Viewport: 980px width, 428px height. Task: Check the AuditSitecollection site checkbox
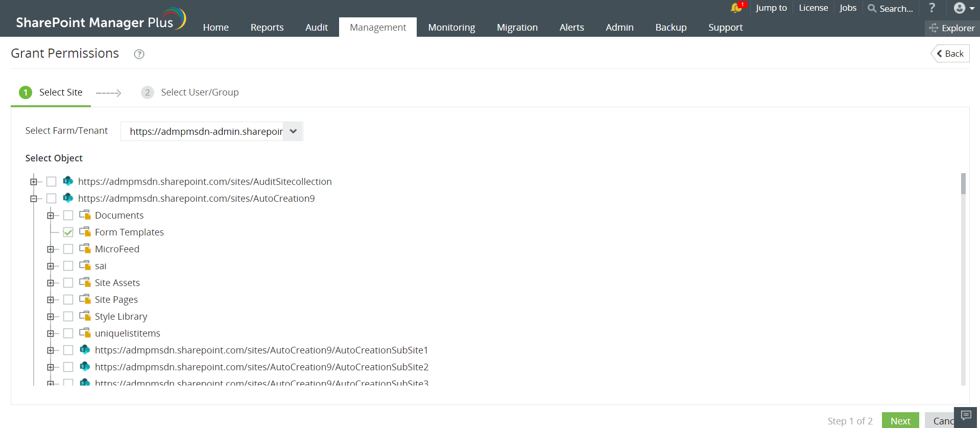[51, 181]
